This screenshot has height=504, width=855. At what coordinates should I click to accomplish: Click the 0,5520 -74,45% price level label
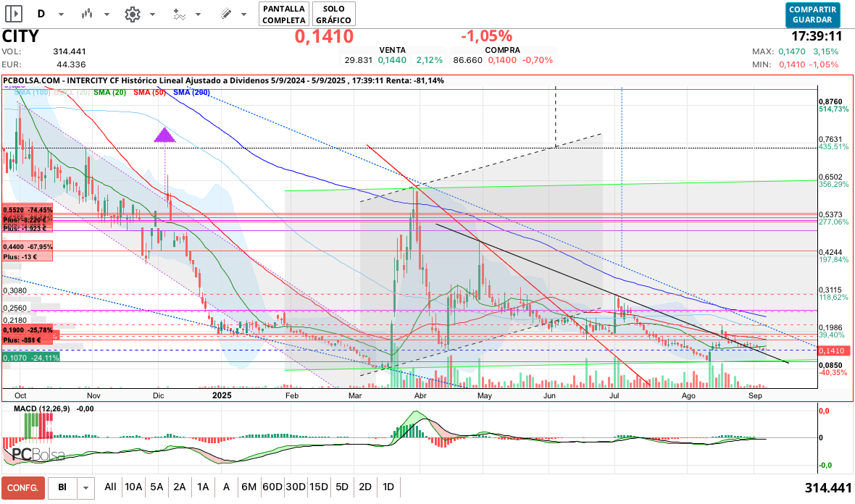pyautogui.click(x=28, y=210)
